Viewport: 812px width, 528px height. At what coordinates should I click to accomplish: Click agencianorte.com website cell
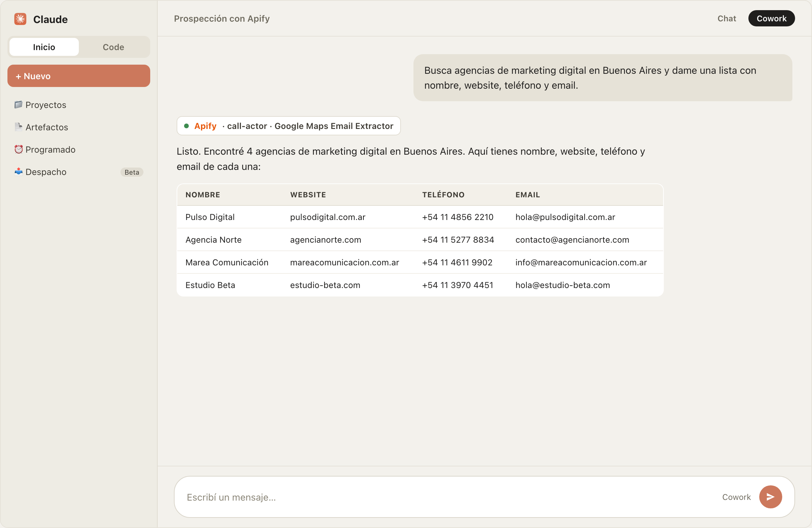(325, 240)
